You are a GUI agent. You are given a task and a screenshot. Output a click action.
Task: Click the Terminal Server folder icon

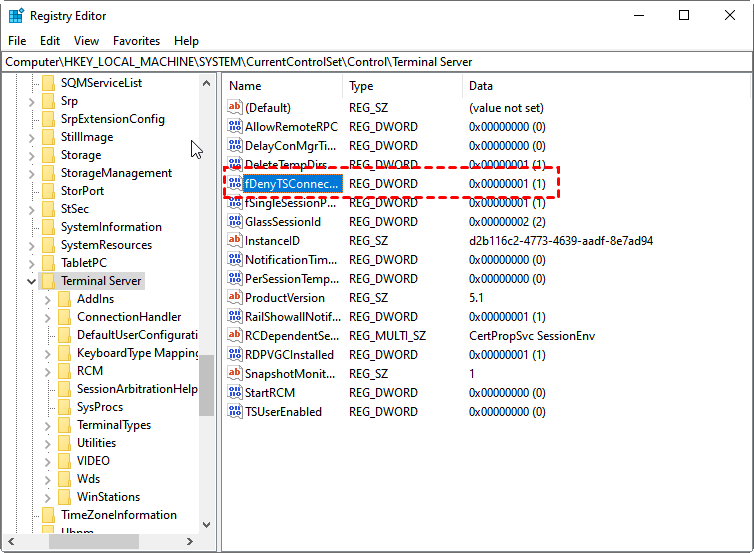pos(49,281)
